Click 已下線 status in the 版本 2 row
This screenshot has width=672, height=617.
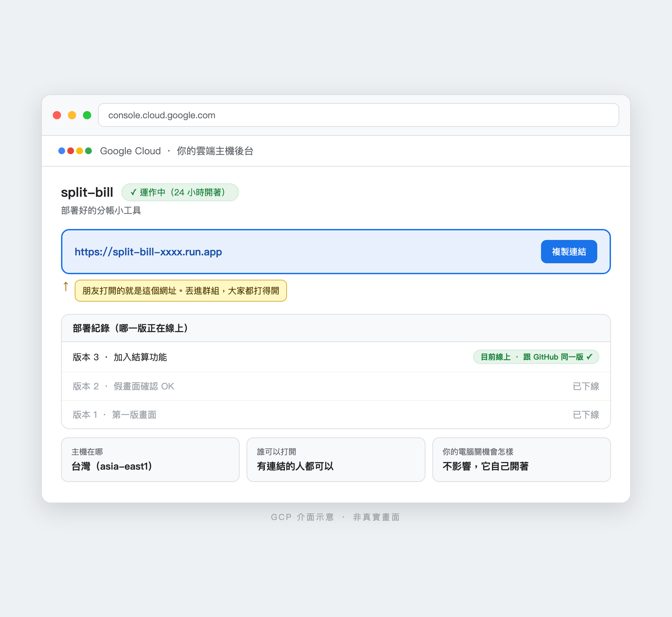click(x=586, y=386)
